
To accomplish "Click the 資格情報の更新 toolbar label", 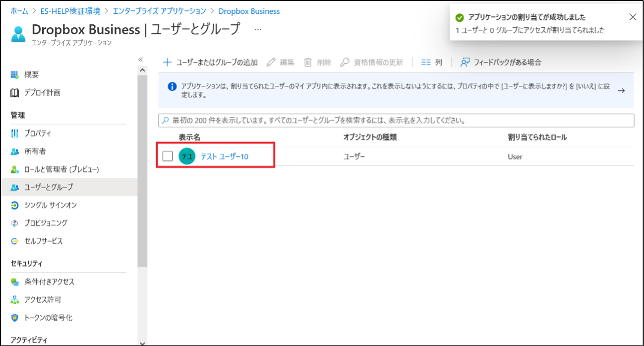I will pyautogui.click(x=378, y=62).
